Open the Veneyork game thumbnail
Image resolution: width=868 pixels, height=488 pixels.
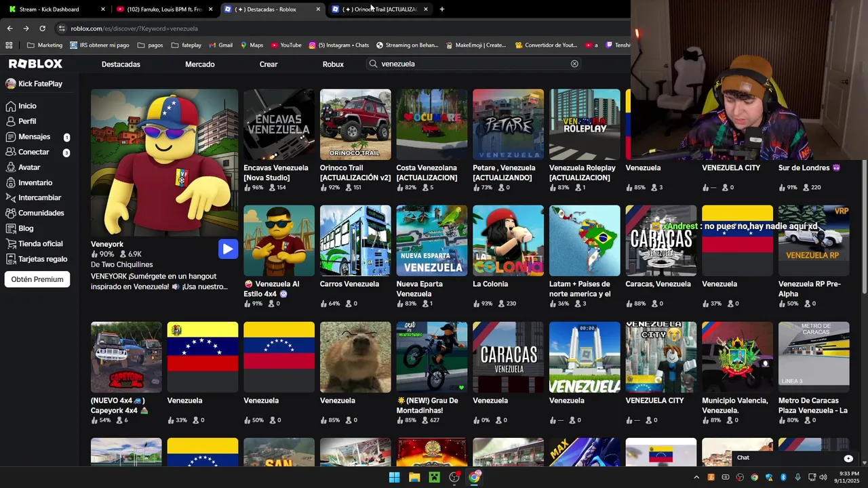pyautogui.click(x=165, y=163)
